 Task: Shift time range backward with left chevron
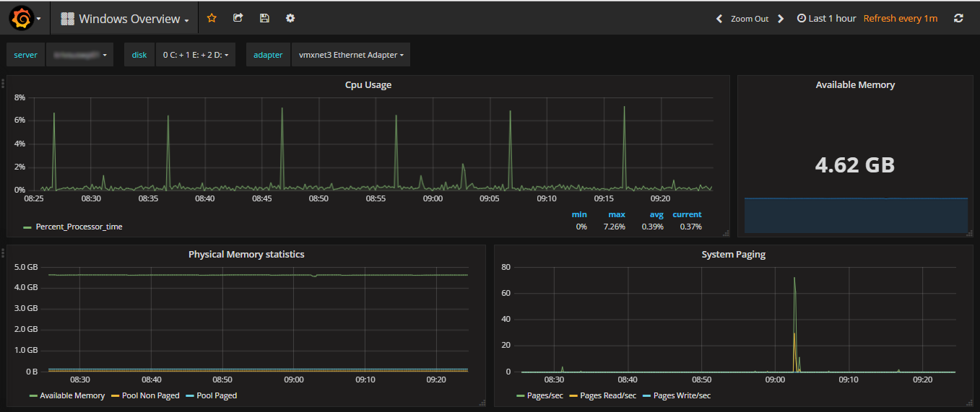[719, 19]
